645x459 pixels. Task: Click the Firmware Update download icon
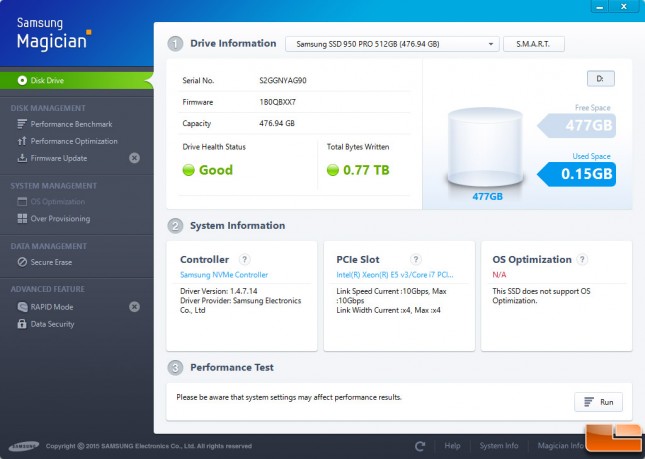(22, 158)
